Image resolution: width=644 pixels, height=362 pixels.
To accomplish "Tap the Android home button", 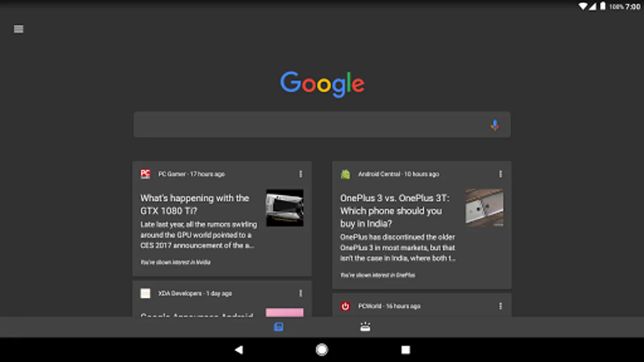I will pos(322,350).
